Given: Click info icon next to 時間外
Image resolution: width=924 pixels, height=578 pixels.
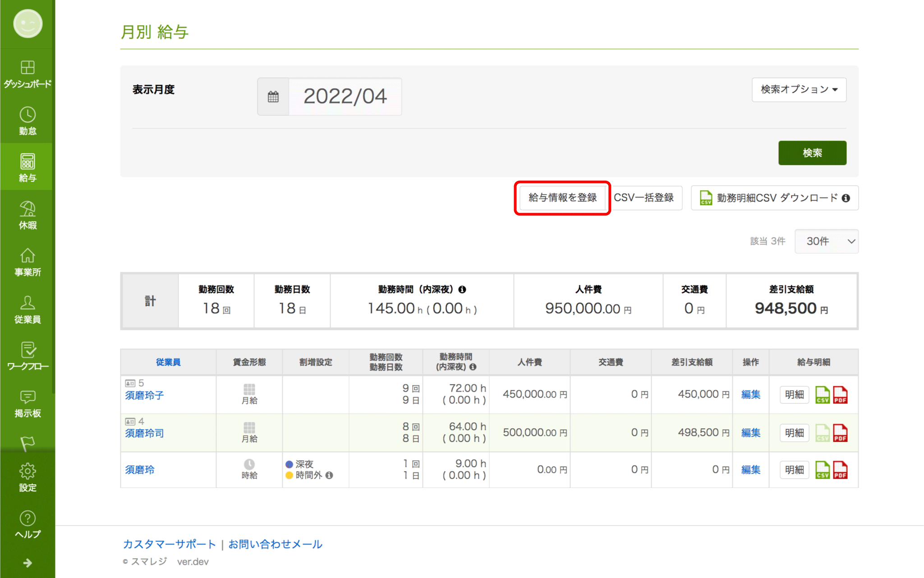Looking at the screenshot, I should [329, 475].
